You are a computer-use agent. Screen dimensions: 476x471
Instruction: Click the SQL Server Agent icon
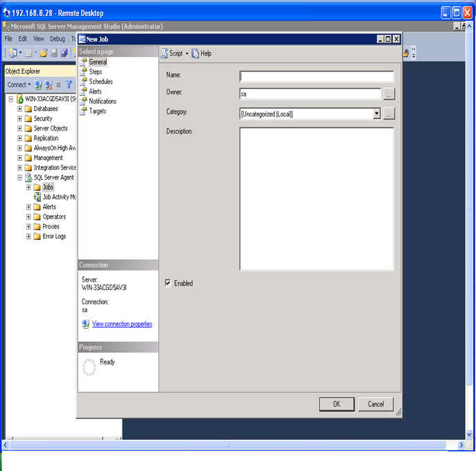(28, 178)
